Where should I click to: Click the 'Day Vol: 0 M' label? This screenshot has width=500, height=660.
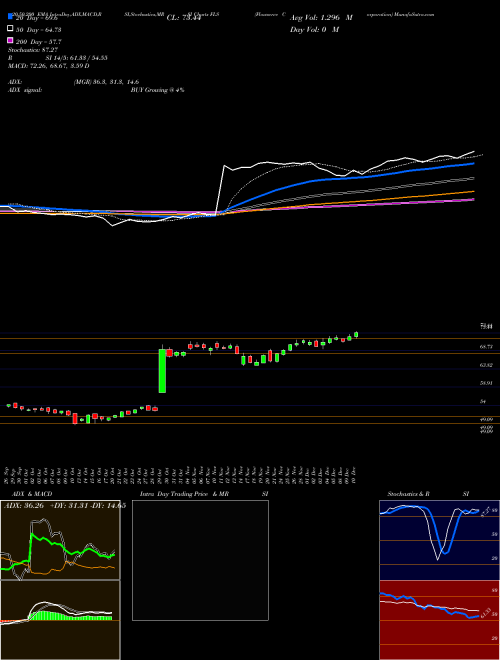pos(314,30)
